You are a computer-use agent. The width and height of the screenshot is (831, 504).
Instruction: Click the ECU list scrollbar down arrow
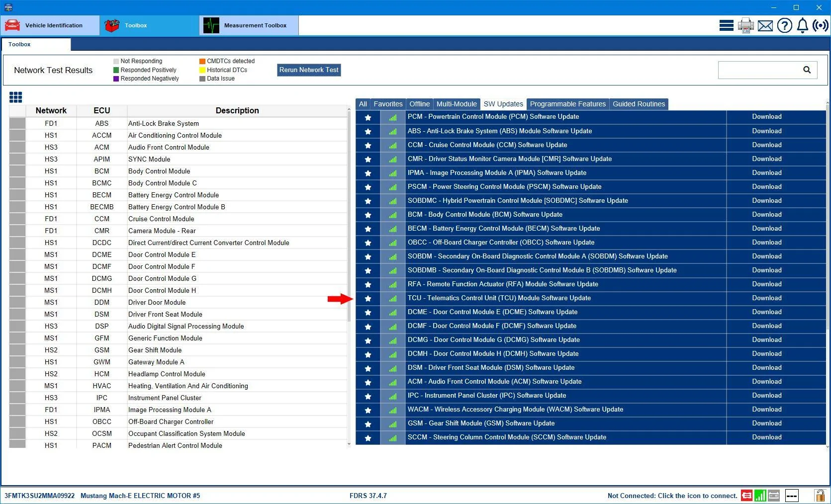[349, 444]
